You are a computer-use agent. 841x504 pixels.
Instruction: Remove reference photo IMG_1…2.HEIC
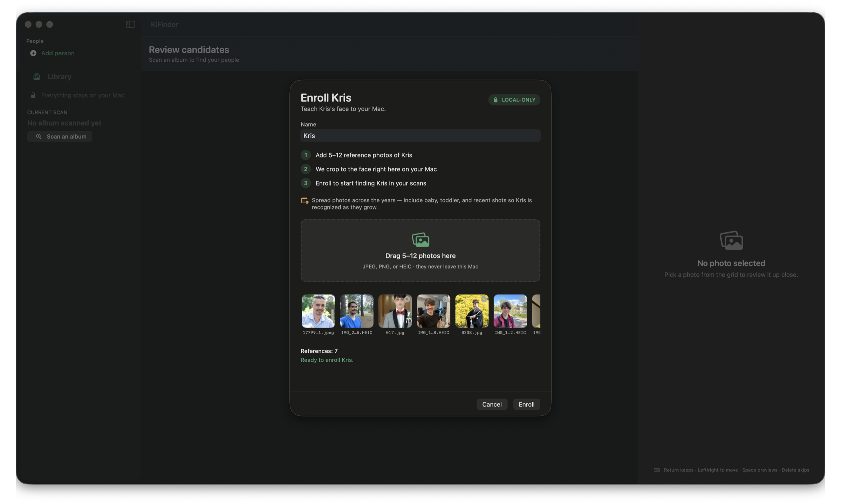pos(522,299)
